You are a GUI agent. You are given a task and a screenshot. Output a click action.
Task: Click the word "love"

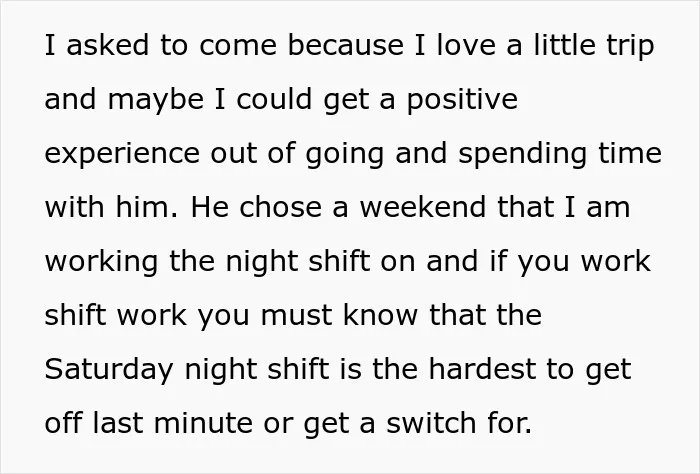point(466,45)
